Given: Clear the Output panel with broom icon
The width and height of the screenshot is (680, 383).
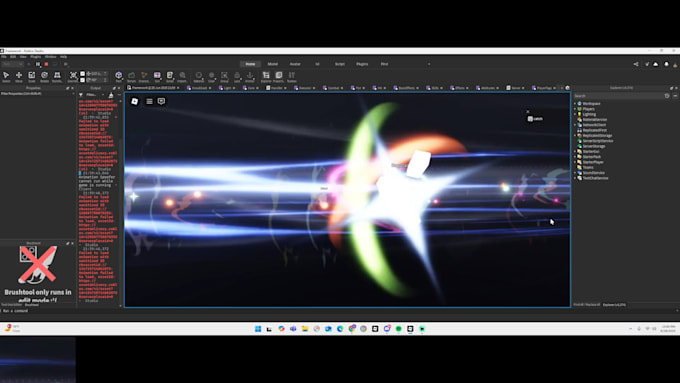Looking at the screenshot, I should 111,95.
